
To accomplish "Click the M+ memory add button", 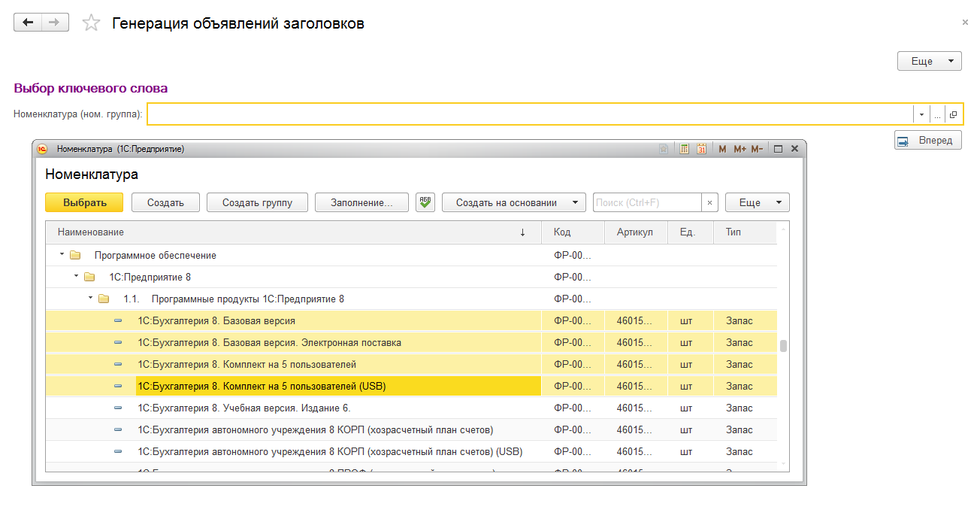I will (740, 149).
